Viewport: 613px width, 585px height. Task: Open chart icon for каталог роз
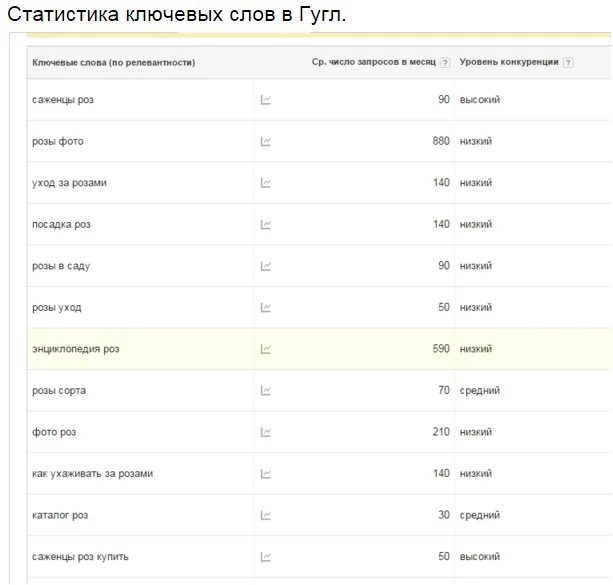(265, 515)
